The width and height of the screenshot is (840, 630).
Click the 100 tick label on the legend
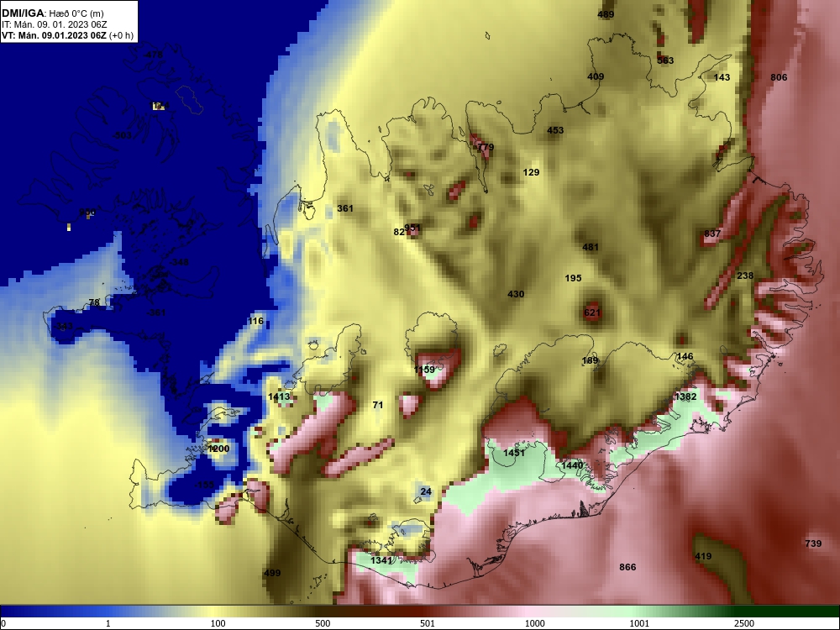[218, 623]
